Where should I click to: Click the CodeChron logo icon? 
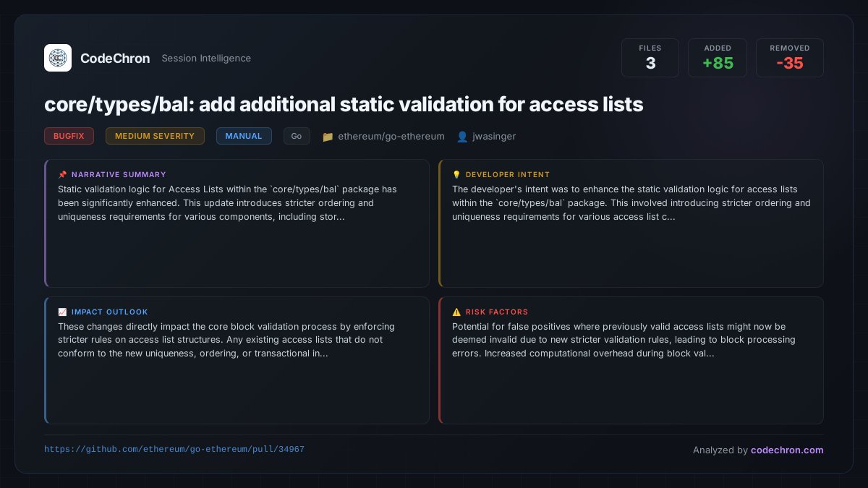[x=58, y=58]
